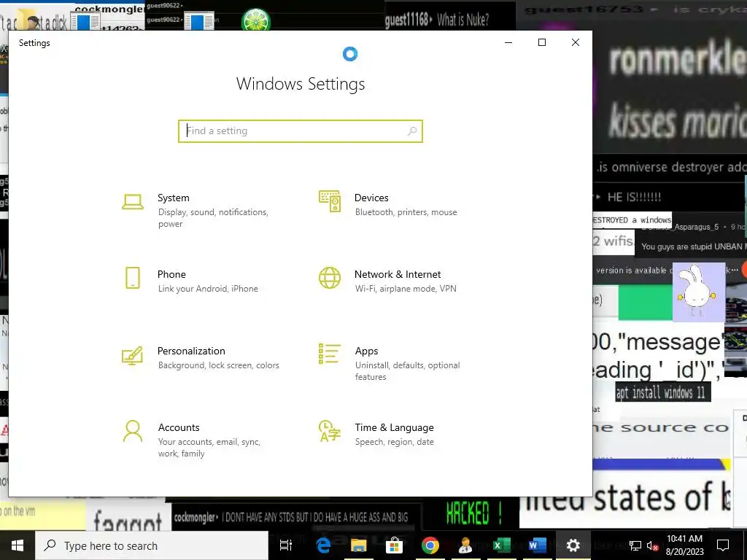Screen dimensions: 747x560
Task: Click the green citrus icon behind Settings
Action: pos(256,20)
